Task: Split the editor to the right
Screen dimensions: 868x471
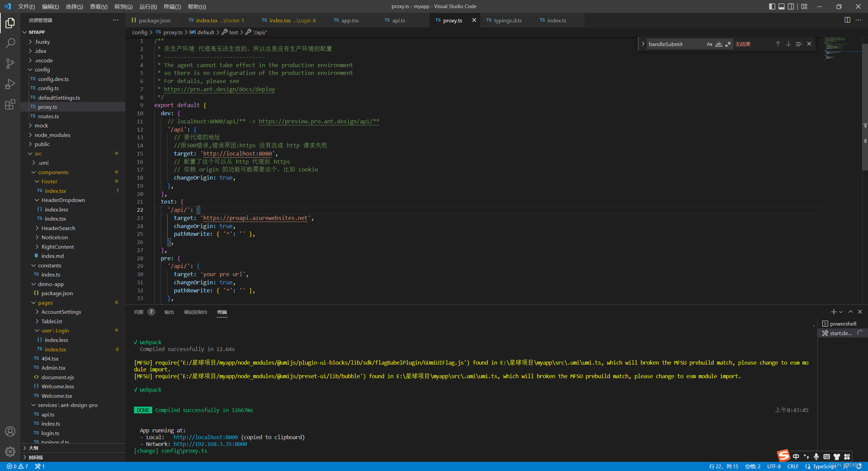Action: [847, 20]
